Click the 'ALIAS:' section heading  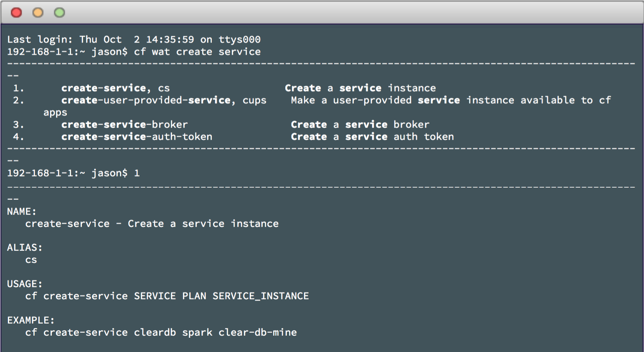click(x=25, y=247)
